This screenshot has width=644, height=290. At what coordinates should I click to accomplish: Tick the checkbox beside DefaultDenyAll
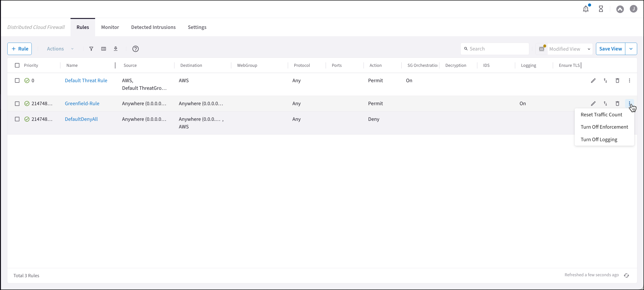17,119
